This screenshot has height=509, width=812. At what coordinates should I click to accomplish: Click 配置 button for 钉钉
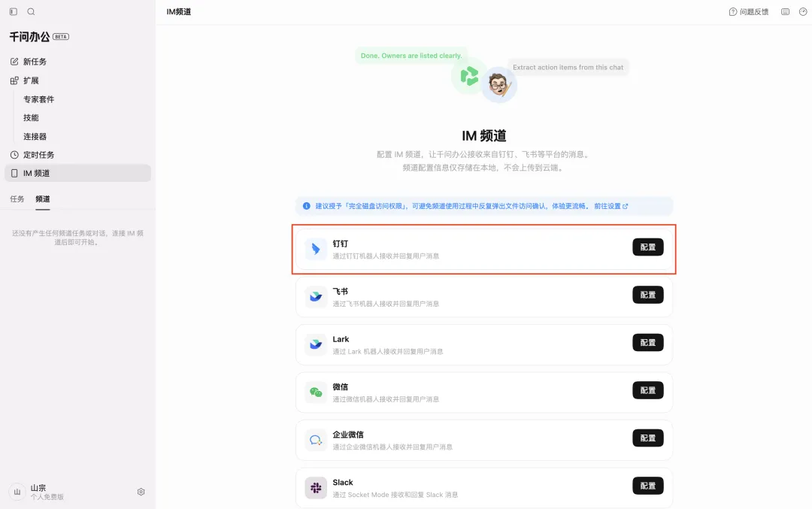(648, 247)
